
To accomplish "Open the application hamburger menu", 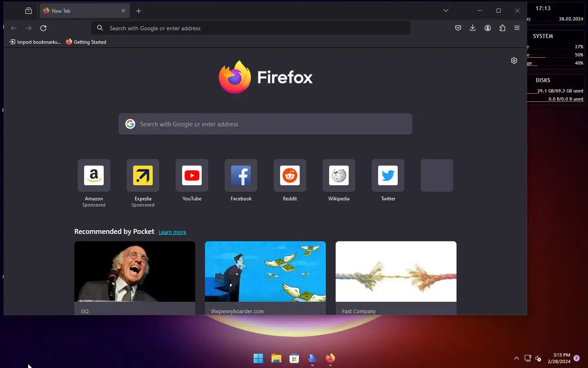I will [517, 28].
